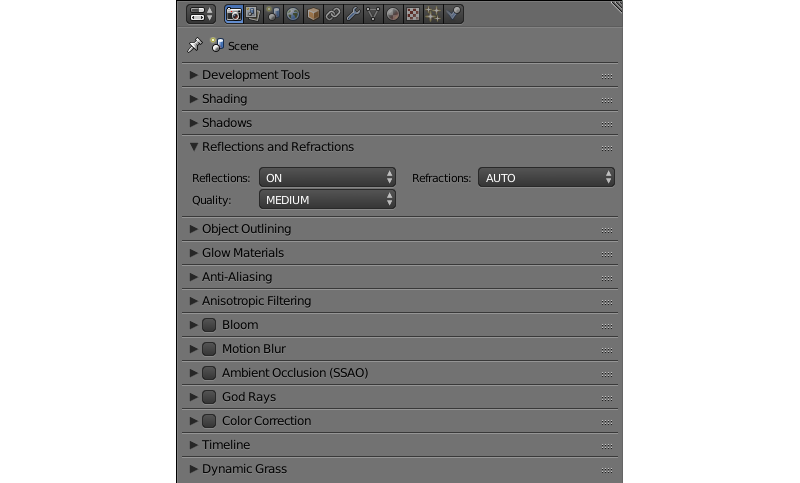Select the Render camera properties tab
800x483 pixels.
tap(233, 14)
